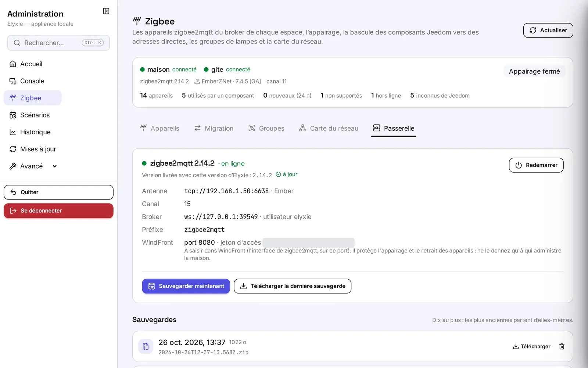Select the gite broker status

click(227, 69)
